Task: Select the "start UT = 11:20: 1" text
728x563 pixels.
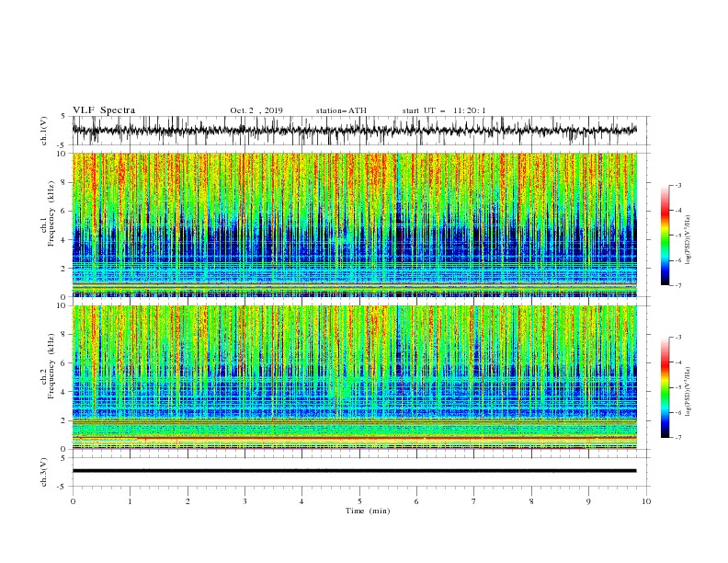Action: [x=444, y=110]
